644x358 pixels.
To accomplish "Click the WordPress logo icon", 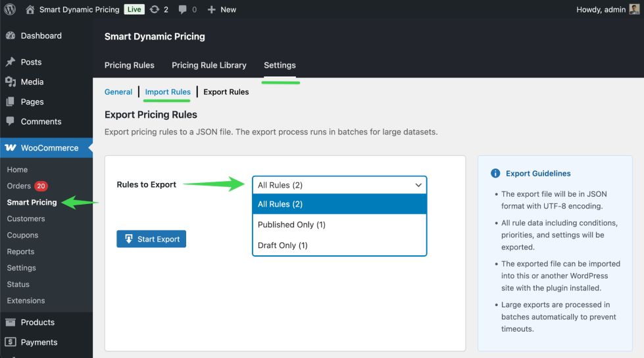I will (x=10, y=9).
